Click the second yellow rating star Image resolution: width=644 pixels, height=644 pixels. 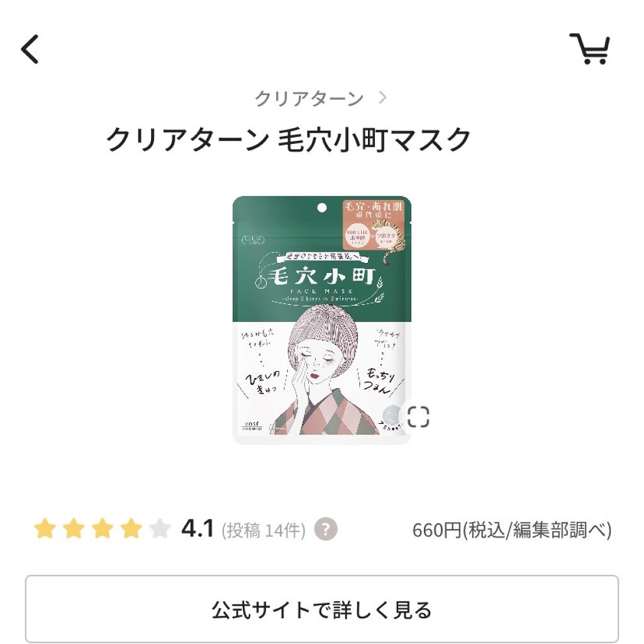74,528
